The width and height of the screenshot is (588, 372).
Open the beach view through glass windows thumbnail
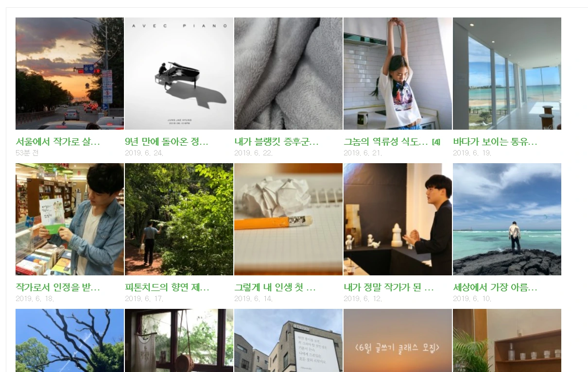(x=507, y=73)
